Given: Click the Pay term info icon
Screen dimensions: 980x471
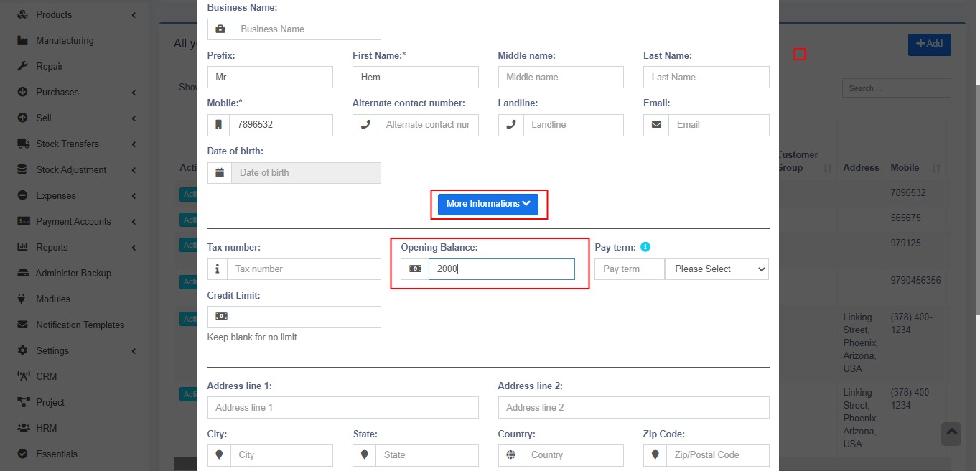Looking at the screenshot, I should (645, 247).
